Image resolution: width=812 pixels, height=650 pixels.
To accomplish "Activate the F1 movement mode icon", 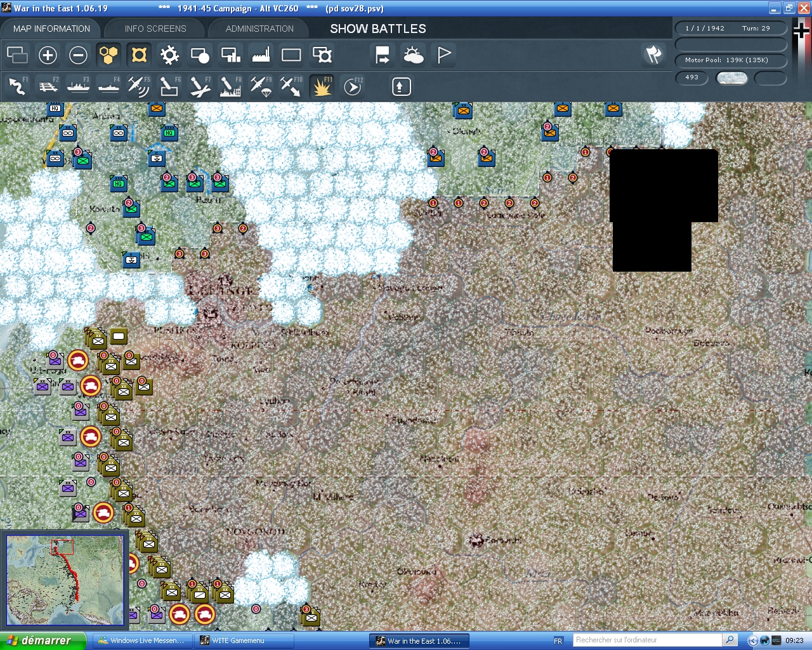I will (x=17, y=86).
